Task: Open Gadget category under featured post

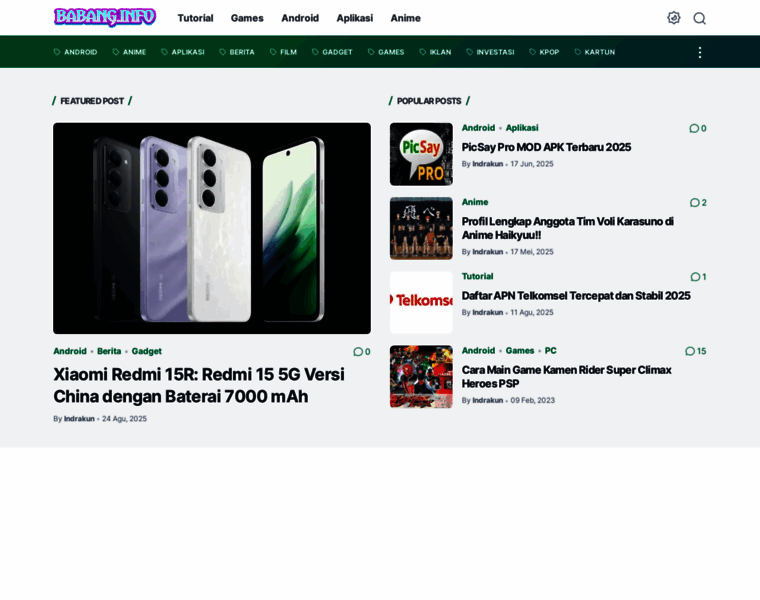Action: (x=146, y=351)
